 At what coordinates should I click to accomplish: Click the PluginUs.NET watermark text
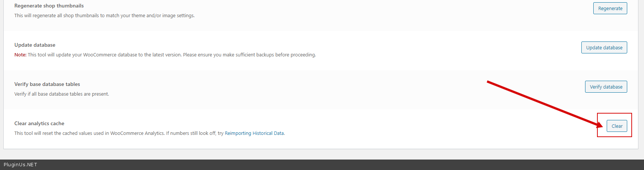(x=21, y=165)
